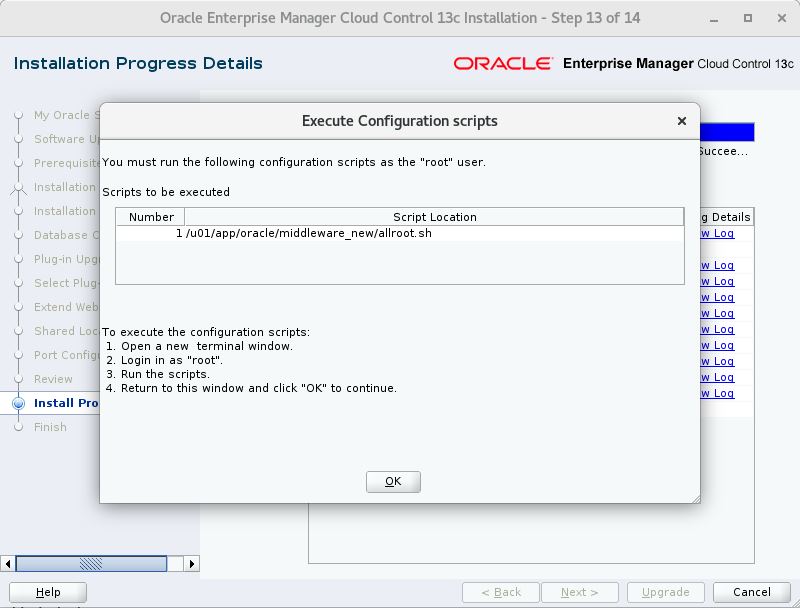This screenshot has width=800, height=608.
Task: Click the blue installation progress bar
Action: pos(727,132)
